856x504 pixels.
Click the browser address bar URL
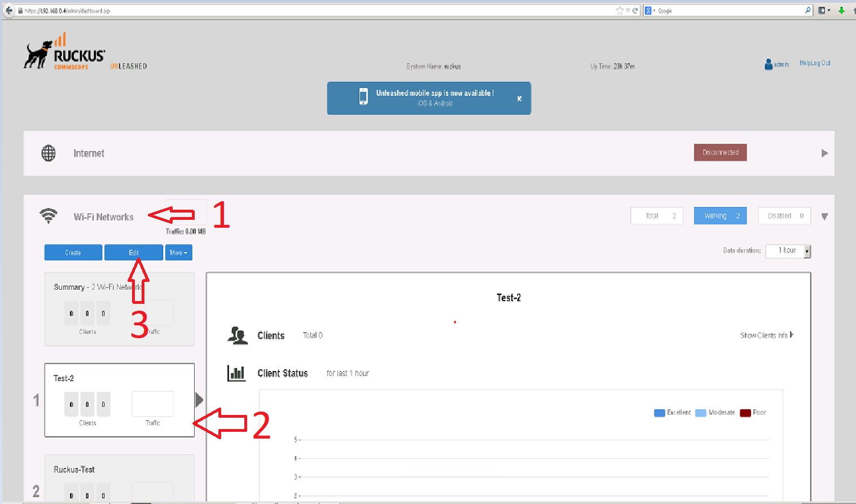[x=67, y=11]
